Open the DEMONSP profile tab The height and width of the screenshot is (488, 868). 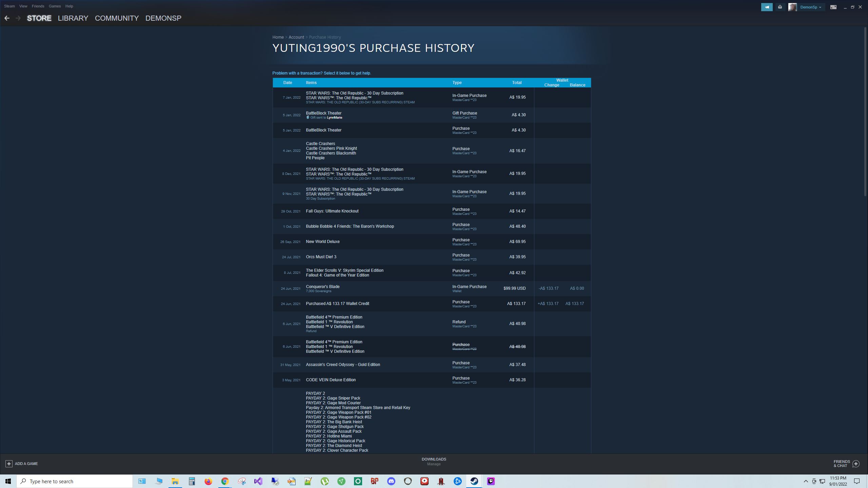coord(163,18)
